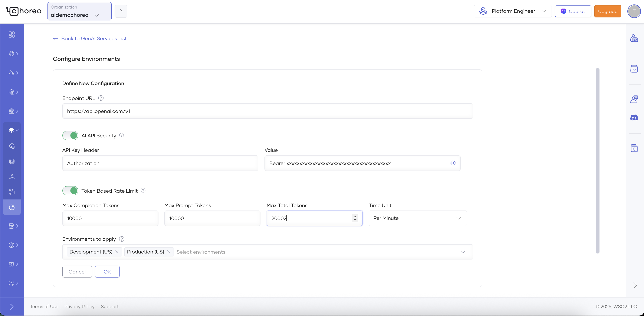Viewport: 644px width, 316px height.
Task: Click the Discord icon in right panel
Action: point(634,118)
